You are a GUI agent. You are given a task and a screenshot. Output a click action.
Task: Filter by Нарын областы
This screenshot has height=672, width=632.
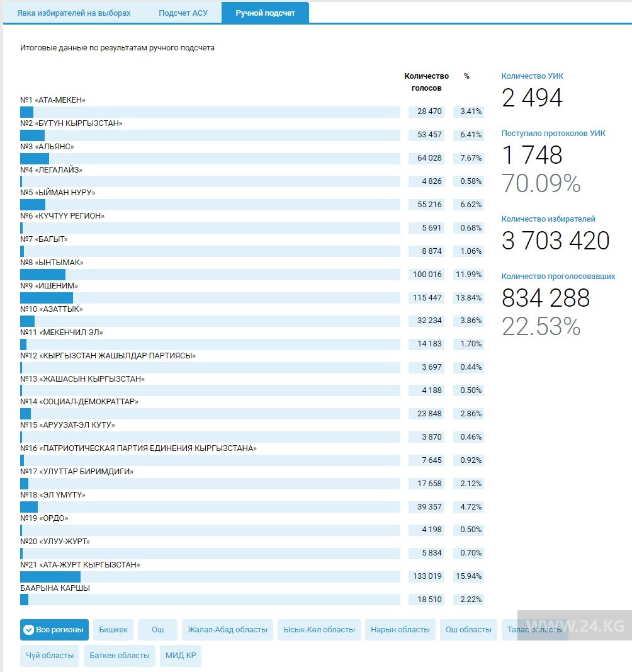[400, 630]
